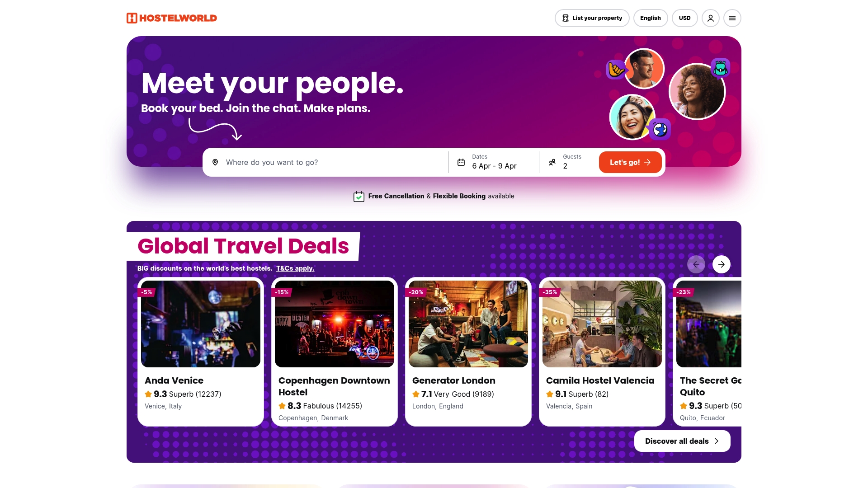Click the free cancellation checkmark icon

click(x=359, y=196)
